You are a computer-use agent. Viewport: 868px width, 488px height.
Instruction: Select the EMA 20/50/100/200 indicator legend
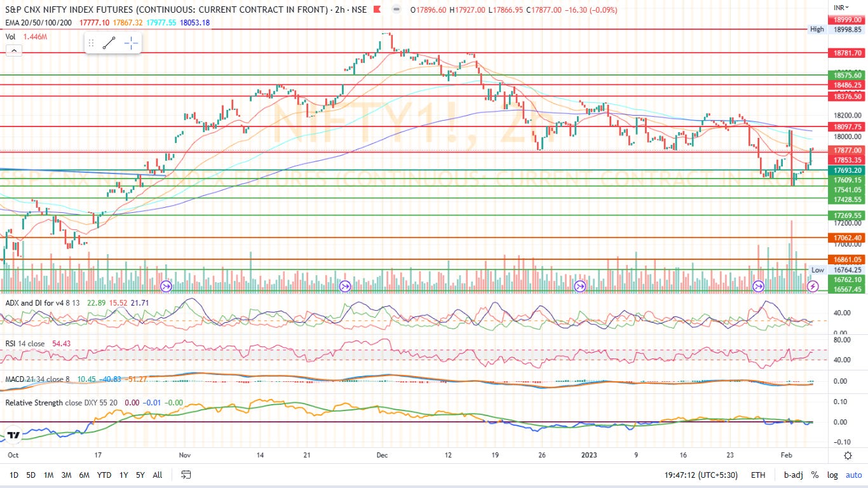(x=40, y=22)
